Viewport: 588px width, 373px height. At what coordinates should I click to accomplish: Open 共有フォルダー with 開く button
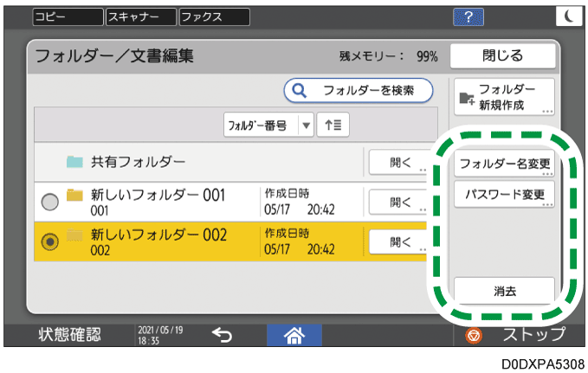point(398,163)
